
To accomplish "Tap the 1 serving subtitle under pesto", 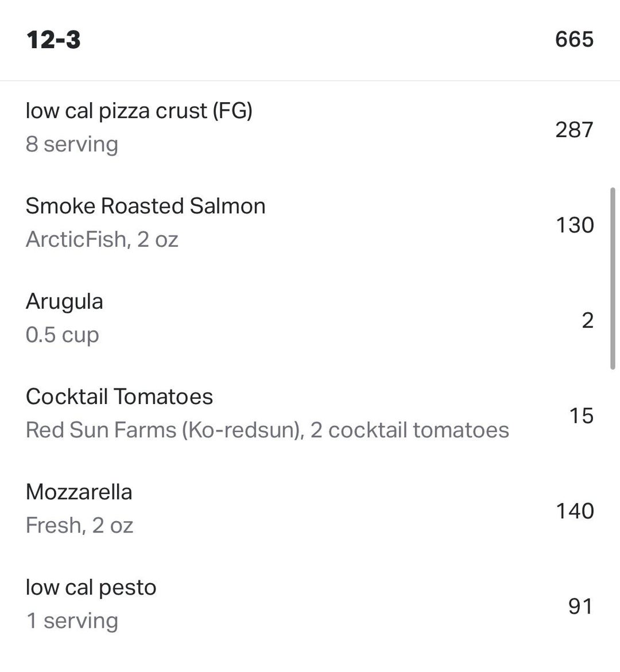I will (x=72, y=620).
